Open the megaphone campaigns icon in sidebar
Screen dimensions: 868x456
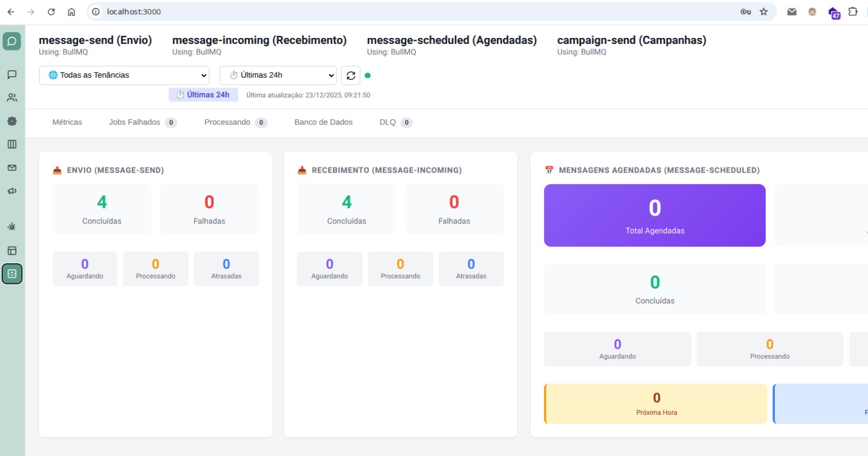[x=12, y=191]
